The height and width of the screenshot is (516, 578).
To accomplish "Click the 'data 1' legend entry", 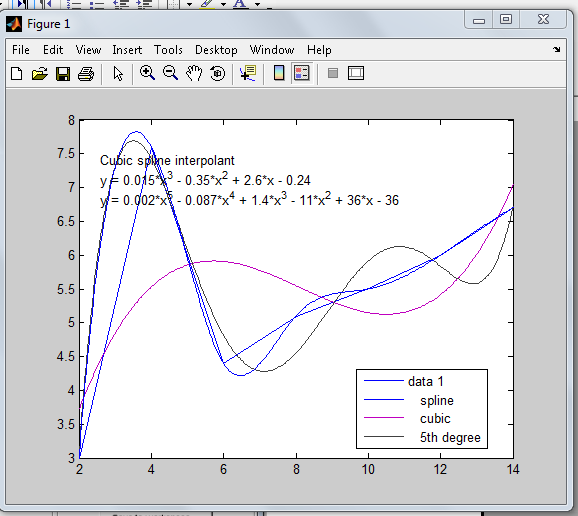I will [425, 381].
